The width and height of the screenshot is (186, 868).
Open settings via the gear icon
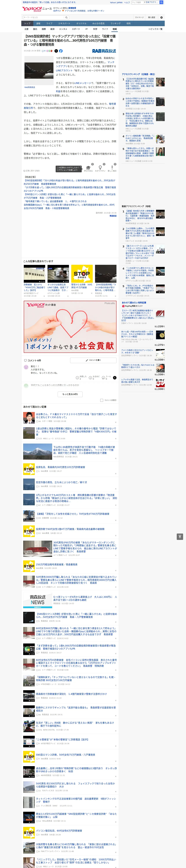(161, 18)
